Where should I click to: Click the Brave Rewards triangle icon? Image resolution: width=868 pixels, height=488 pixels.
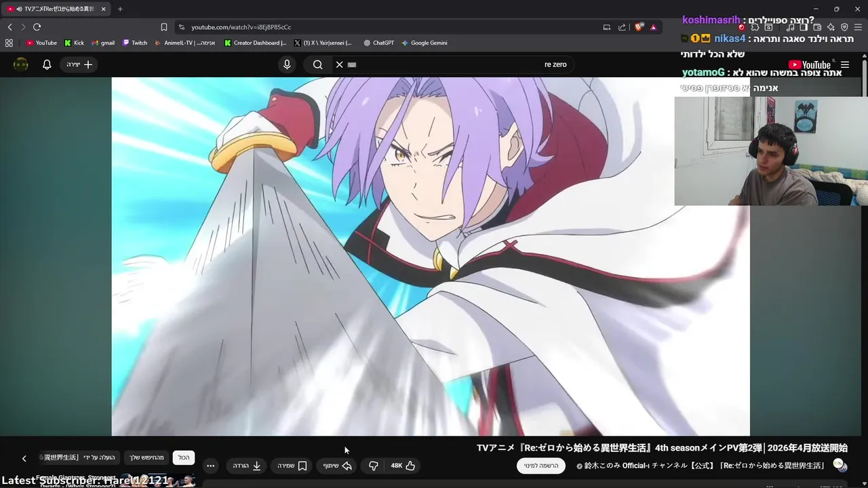coord(653,27)
